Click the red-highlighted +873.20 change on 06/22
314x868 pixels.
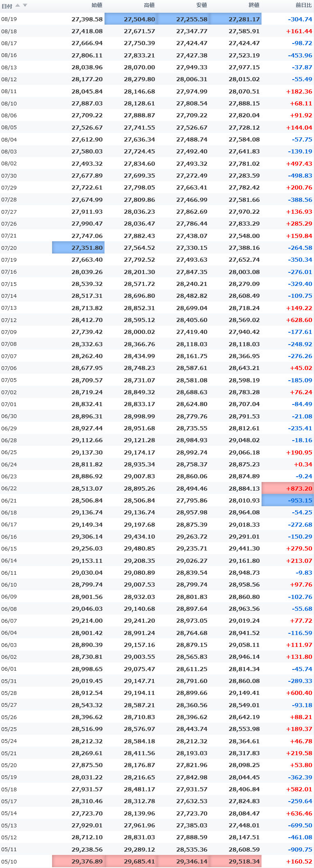coord(288,488)
